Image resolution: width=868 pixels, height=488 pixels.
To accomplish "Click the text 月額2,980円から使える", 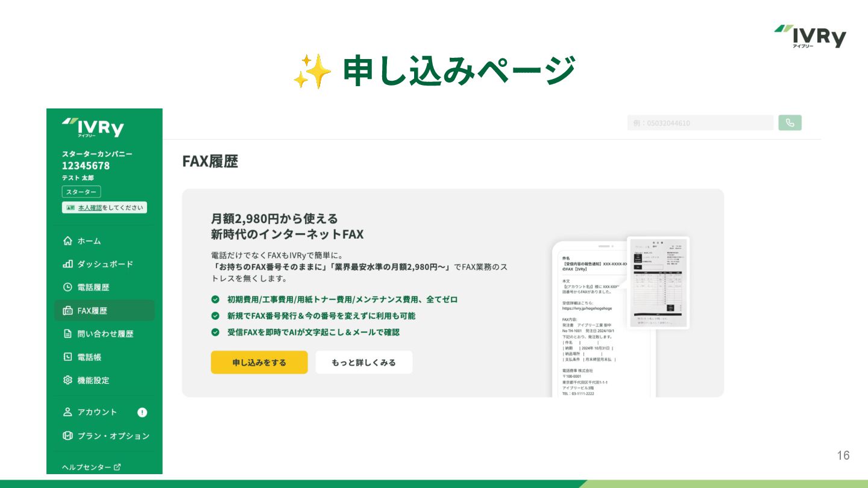I will click(x=274, y=218).
